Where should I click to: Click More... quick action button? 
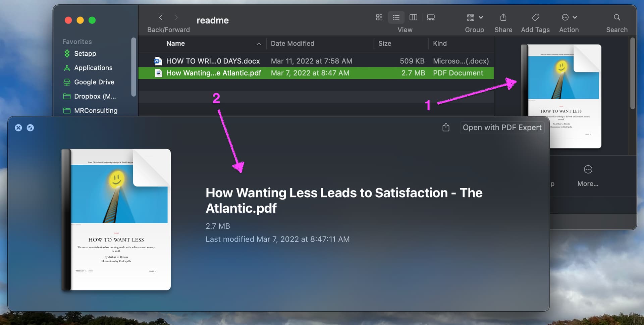[x=588, y=176]
